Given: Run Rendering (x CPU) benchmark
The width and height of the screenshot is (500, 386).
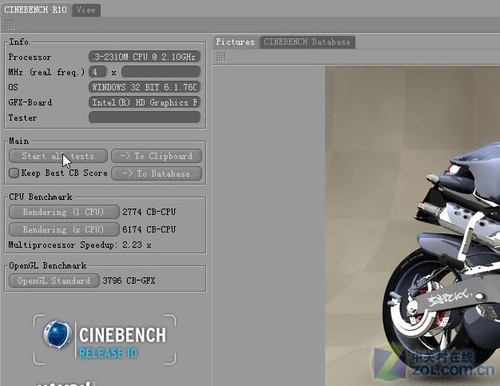Looking at the screenshot, I should (64, 229).
